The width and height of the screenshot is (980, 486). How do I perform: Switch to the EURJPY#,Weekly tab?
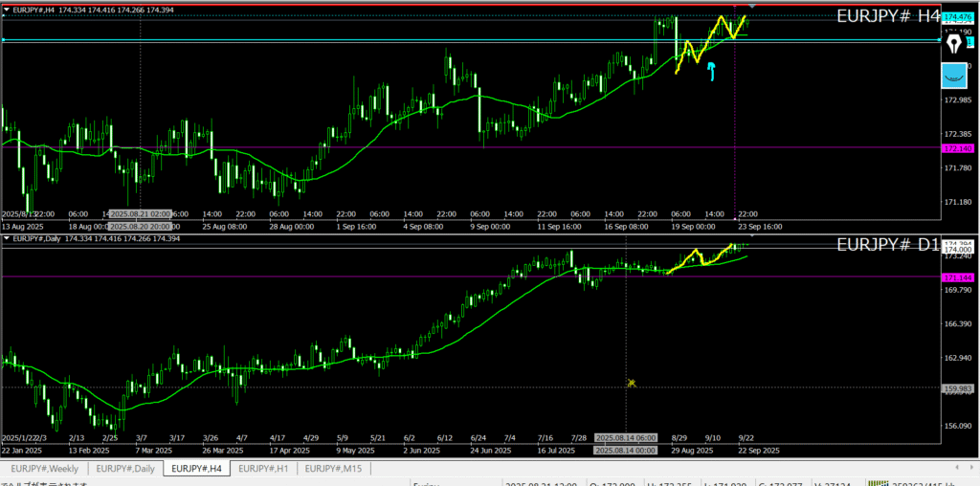tap(45, 468)
